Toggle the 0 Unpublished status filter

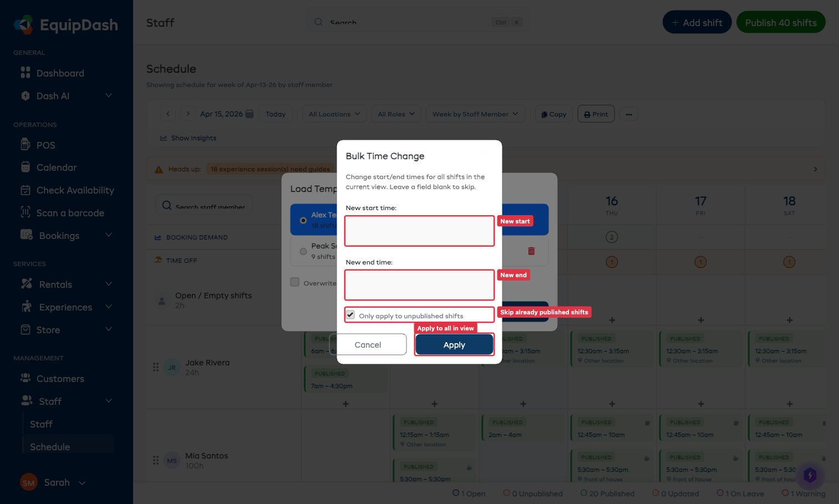coord(533,493)
